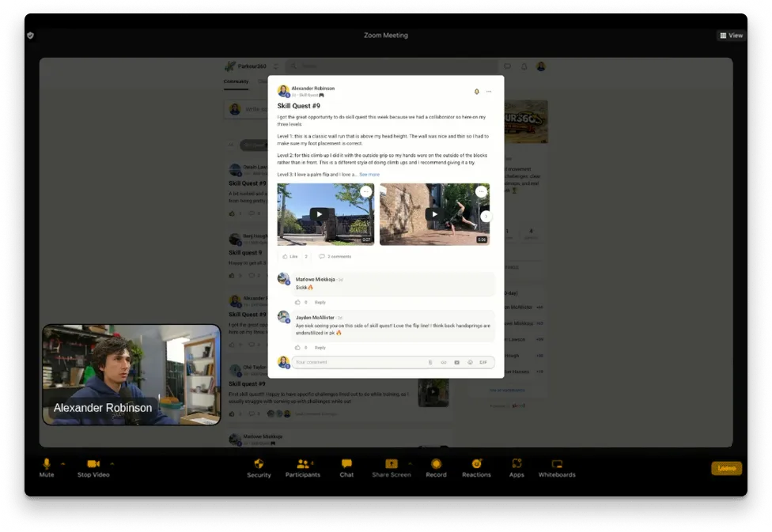772x532 pixels.
Task: Open the notifications bell in the page header
Action: point(524,66)
